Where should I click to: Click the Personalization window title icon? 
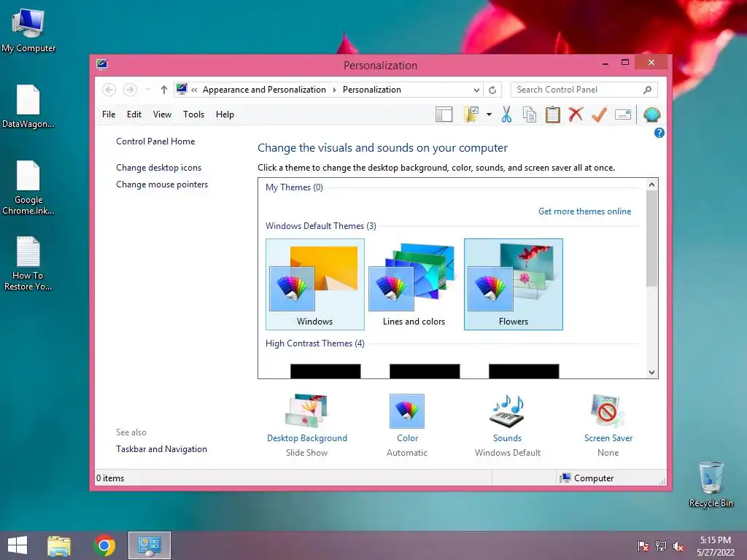tap(102, 64)
